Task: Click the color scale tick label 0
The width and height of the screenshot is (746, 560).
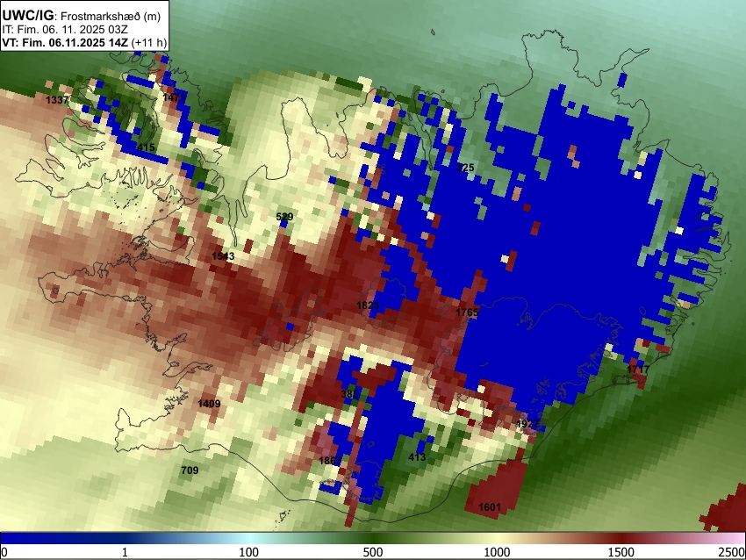Action: pos(4,552)
